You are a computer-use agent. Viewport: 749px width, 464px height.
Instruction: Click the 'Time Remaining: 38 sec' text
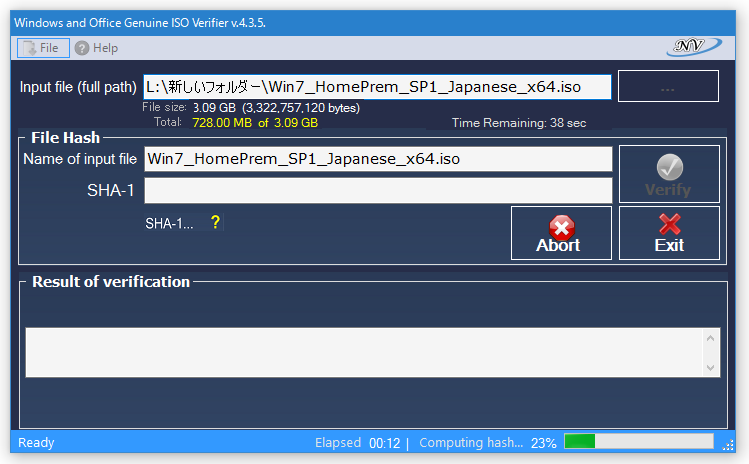click(x=519, y=123)
